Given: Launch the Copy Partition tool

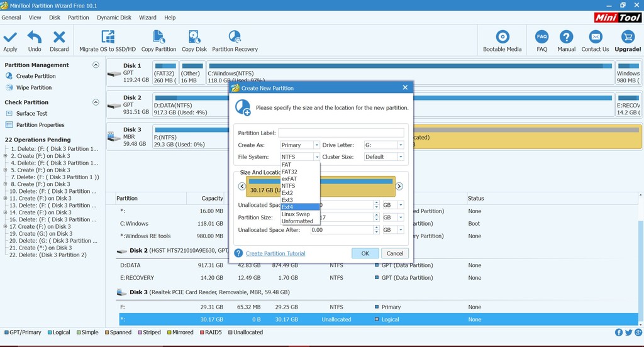Looking at the screenshot, I should [158, 38].
